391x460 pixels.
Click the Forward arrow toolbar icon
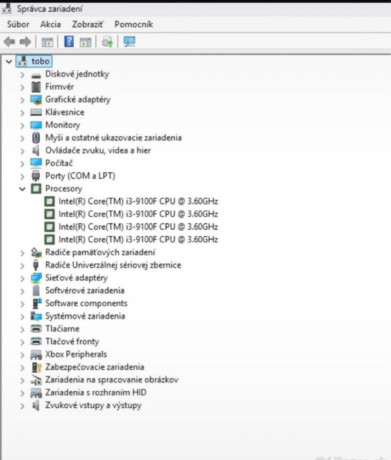coord(25,42)
